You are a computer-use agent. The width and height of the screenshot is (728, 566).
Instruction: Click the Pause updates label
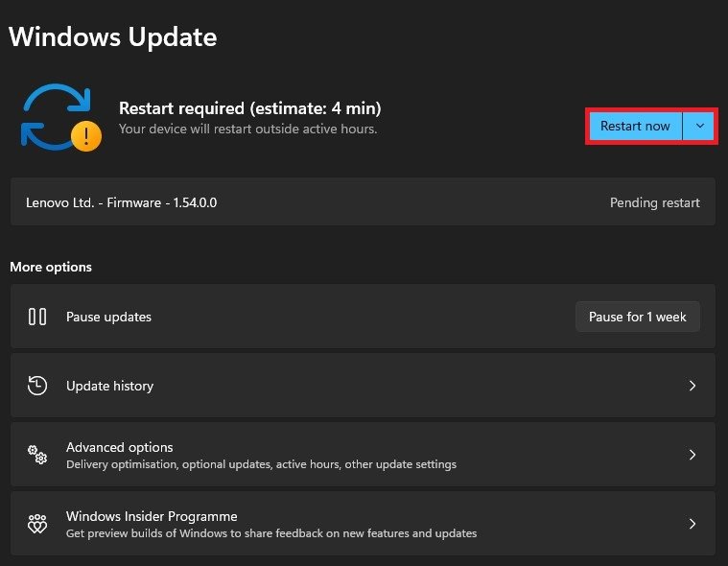point(108,317)
